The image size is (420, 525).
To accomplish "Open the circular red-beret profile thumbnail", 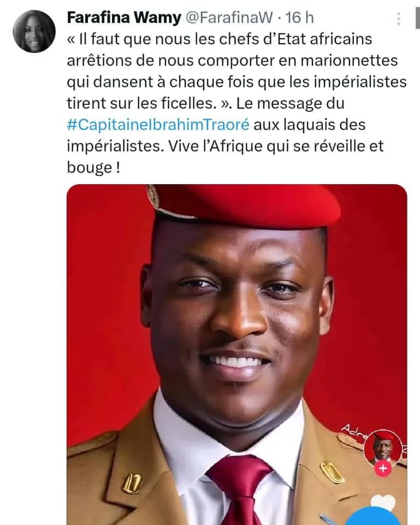I will point(383,447).
